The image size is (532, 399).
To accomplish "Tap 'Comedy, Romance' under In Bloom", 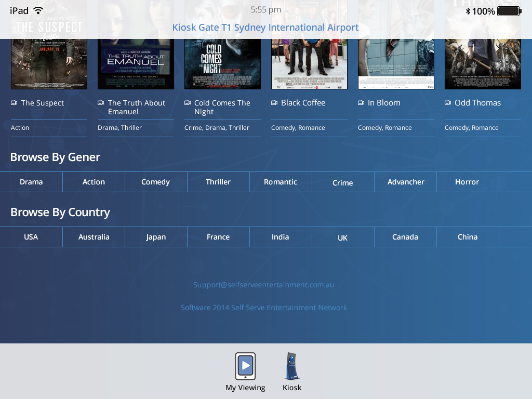I will click(385, 128).
